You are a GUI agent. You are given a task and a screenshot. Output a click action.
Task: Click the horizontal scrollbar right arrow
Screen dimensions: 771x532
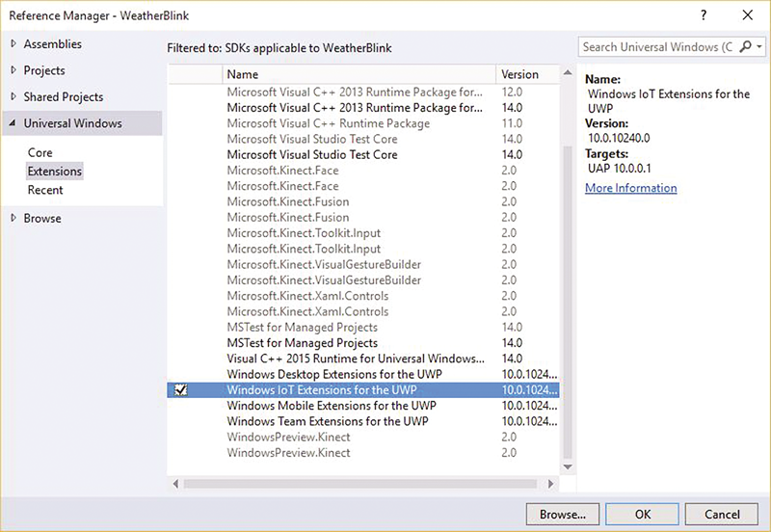click(x=550, y=484)
